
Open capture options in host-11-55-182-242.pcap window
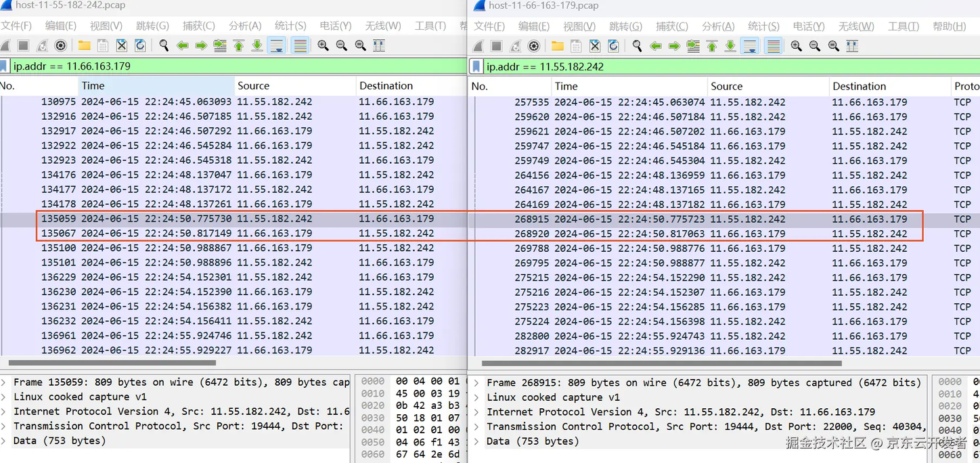(61, 45)
